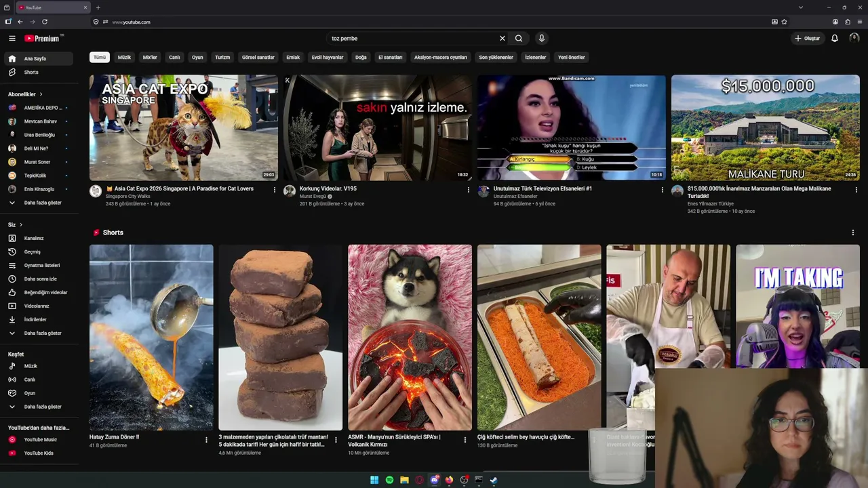This screenshot has width=868, height=488.
Task: Go back with the browser back arrow
Action: point(20,22)
